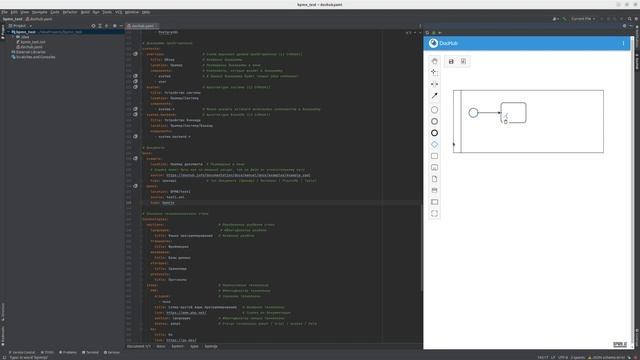
Task: Click the 'docs' breadcrumb below editor
Action: pos(161,346)
